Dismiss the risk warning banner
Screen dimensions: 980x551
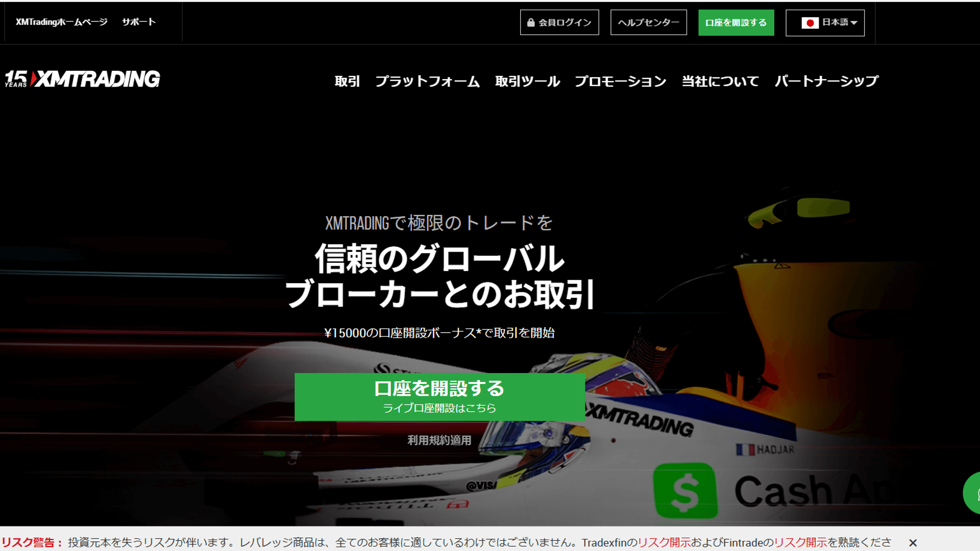click(x=913, y=543)
